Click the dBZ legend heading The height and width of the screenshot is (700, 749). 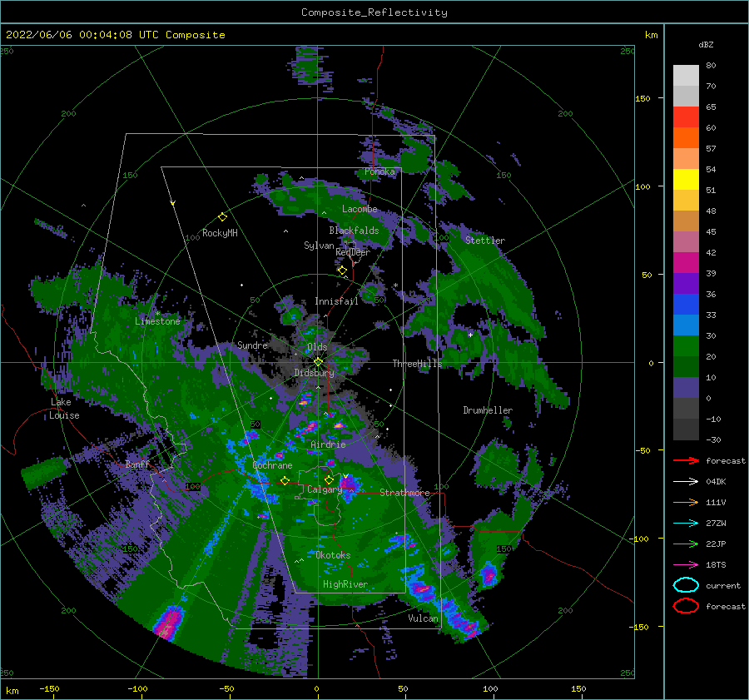pyautogui.click(x=706, y=45)
